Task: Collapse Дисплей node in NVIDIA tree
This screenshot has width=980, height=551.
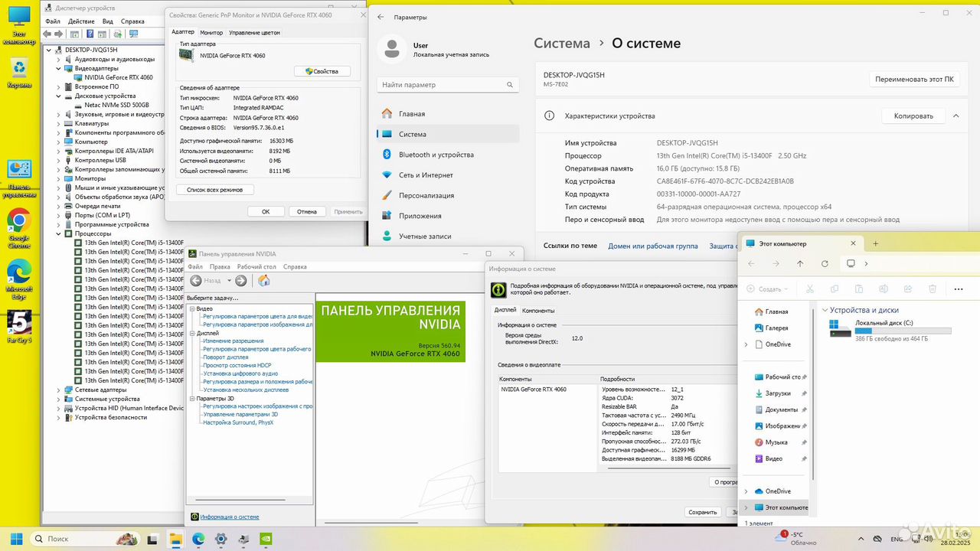Action: (191, 333)
